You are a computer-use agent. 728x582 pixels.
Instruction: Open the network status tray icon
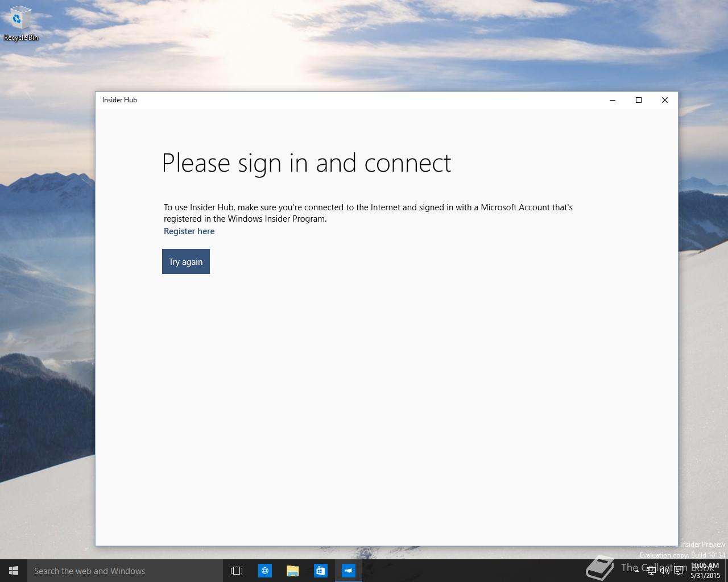pyautogui.click(x=651, y=571)
